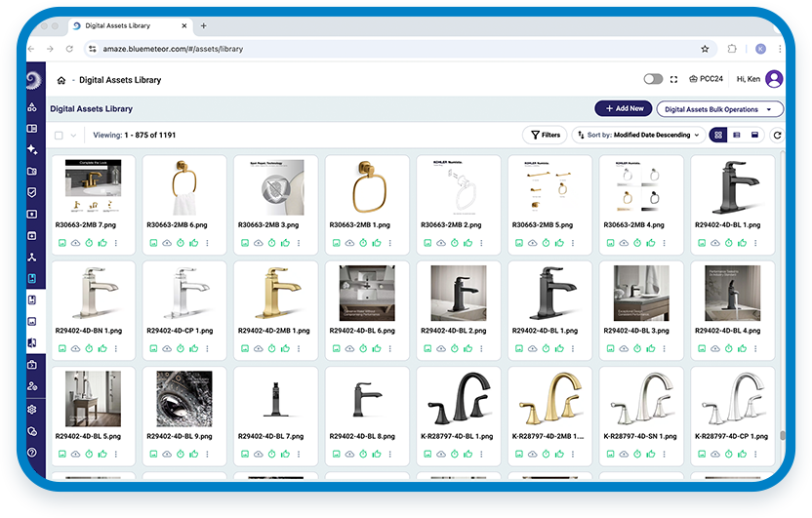812x518 pixels.
Task: Click cloud icon on R30663-2MB 7.png card
Action: (x=75, y=243)
